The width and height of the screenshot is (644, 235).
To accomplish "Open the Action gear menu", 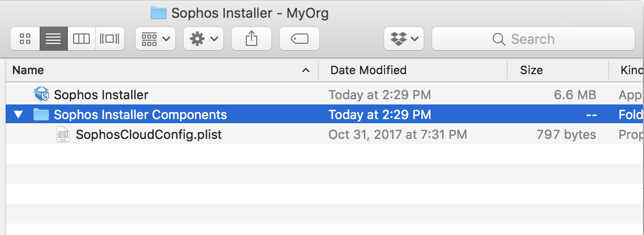I will coord(204,39).
